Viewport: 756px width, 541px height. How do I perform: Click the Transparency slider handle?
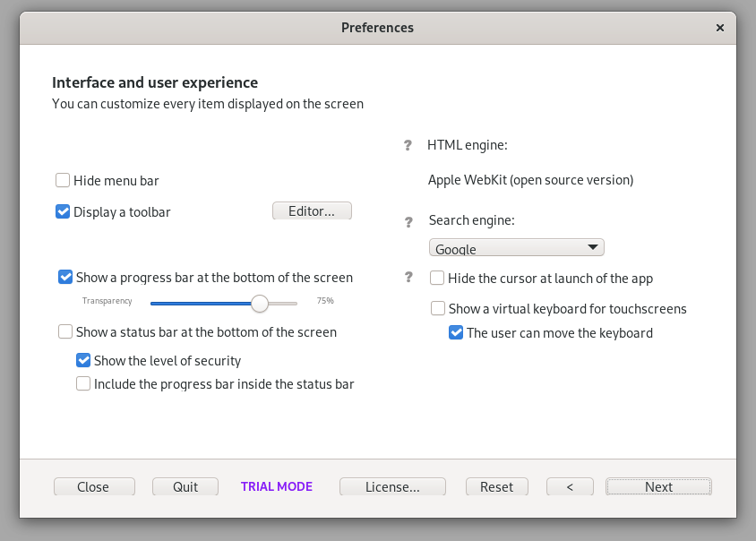[260, 304]
